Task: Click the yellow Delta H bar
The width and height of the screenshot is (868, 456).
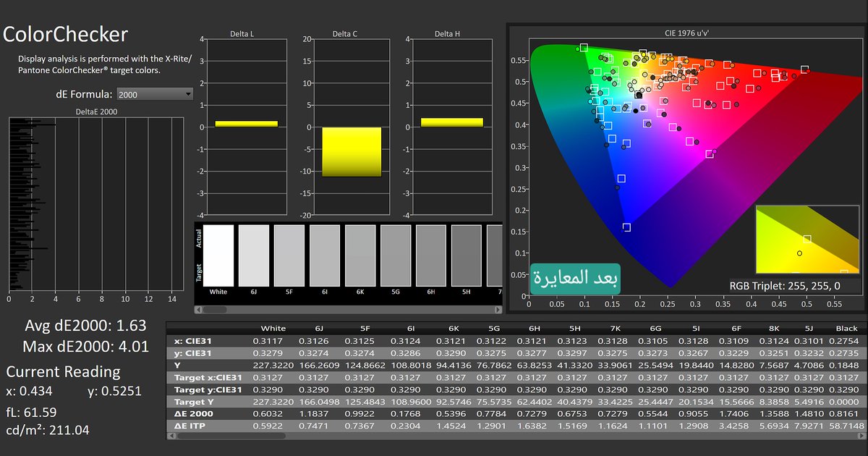Action: 452,122
